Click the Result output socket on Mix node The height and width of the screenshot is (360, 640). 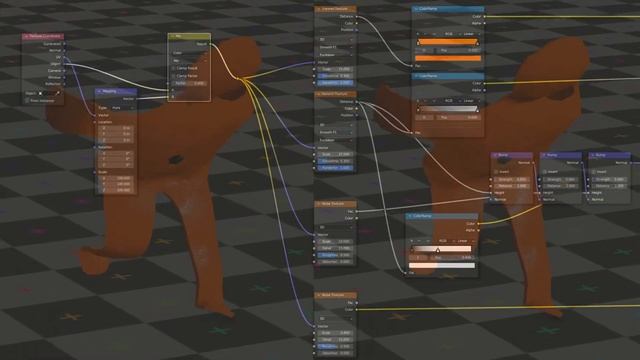210,44
